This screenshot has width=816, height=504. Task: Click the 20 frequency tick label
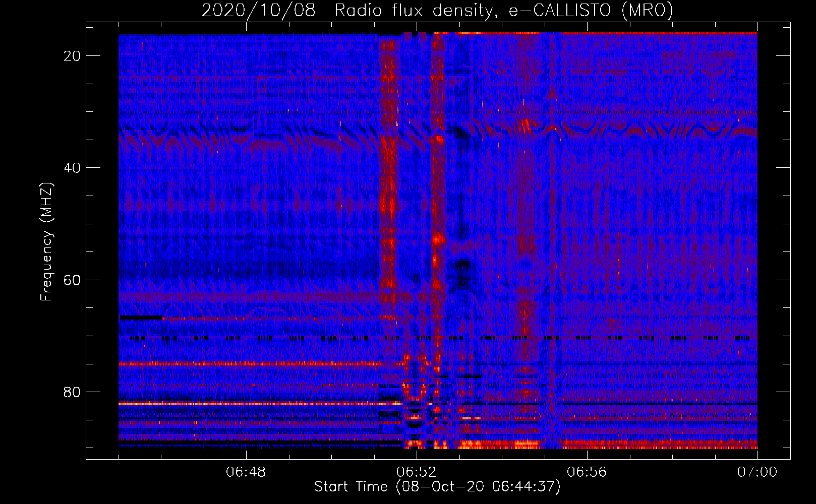click(73, 56)
